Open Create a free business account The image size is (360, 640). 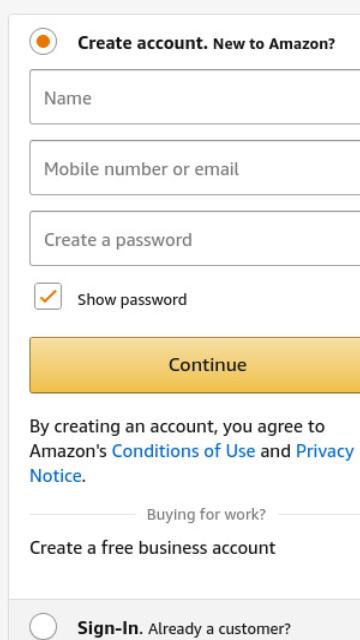point(153,548)
